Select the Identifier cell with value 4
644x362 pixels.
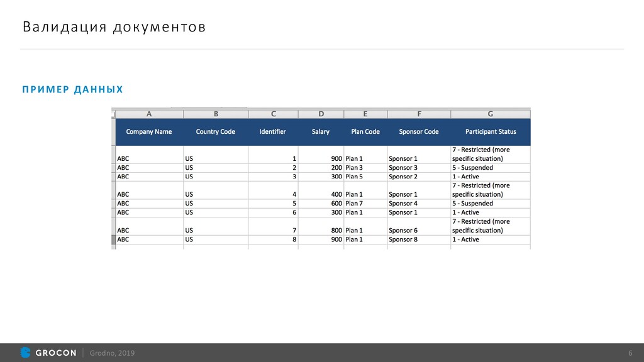(273, 190)
